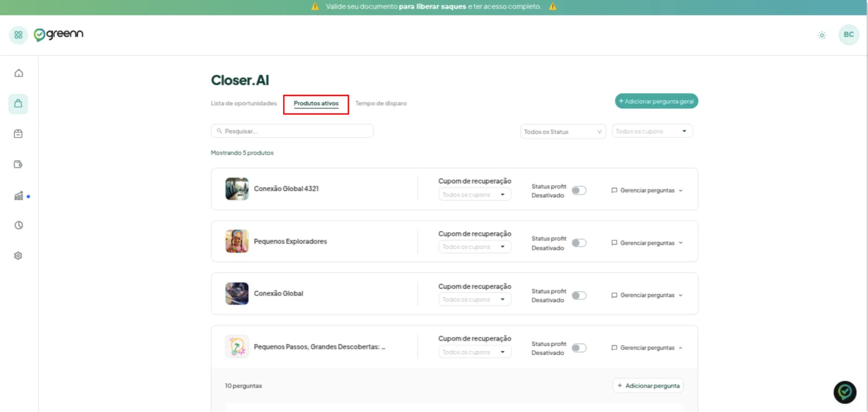Expand Gerenciar perguntas for Pequenos Exploradores
The height and width of the screenshot is (412, 868).
tap(647, 243)
